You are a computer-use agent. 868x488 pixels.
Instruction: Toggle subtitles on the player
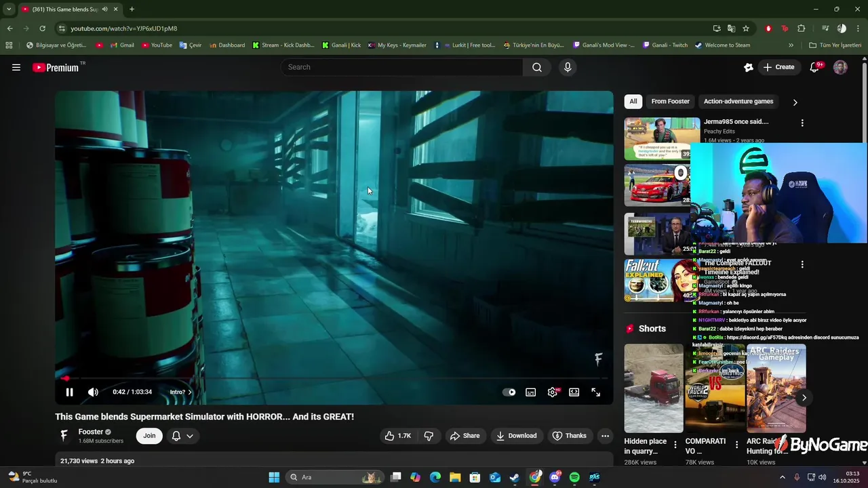tap(531, 392)
